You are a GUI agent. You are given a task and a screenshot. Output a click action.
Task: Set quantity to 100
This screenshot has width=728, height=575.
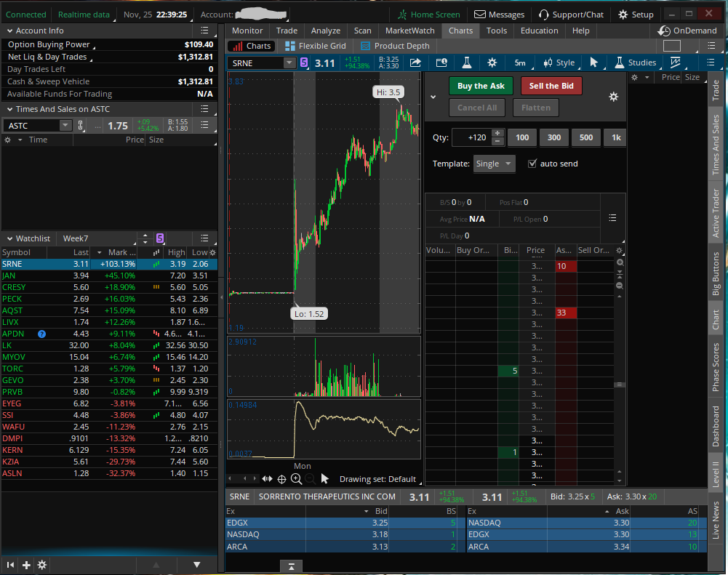point(522,137)
